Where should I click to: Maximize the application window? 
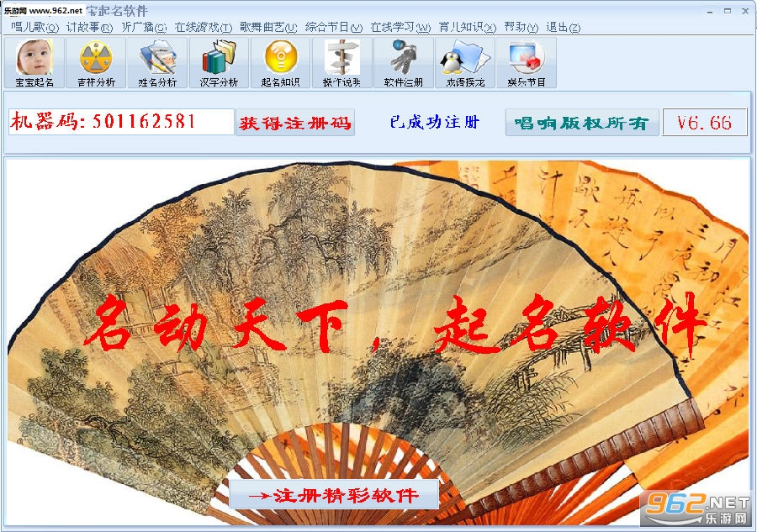tap(727, 11)
